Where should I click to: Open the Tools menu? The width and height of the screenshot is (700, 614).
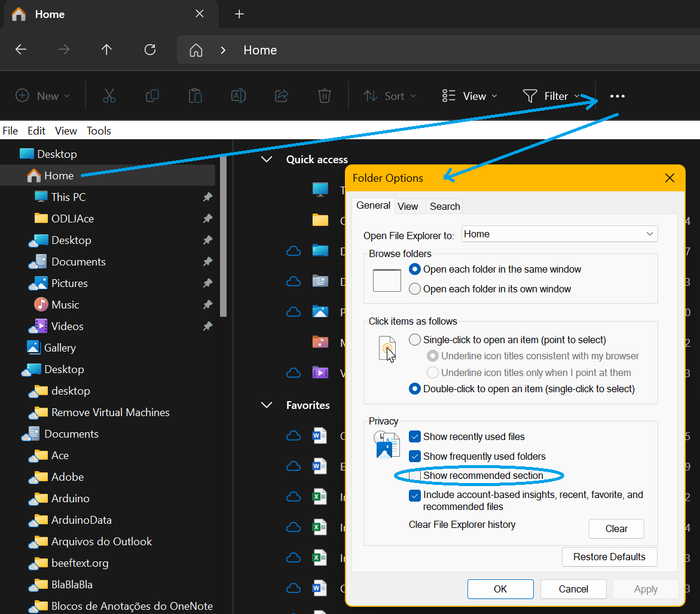99,131
